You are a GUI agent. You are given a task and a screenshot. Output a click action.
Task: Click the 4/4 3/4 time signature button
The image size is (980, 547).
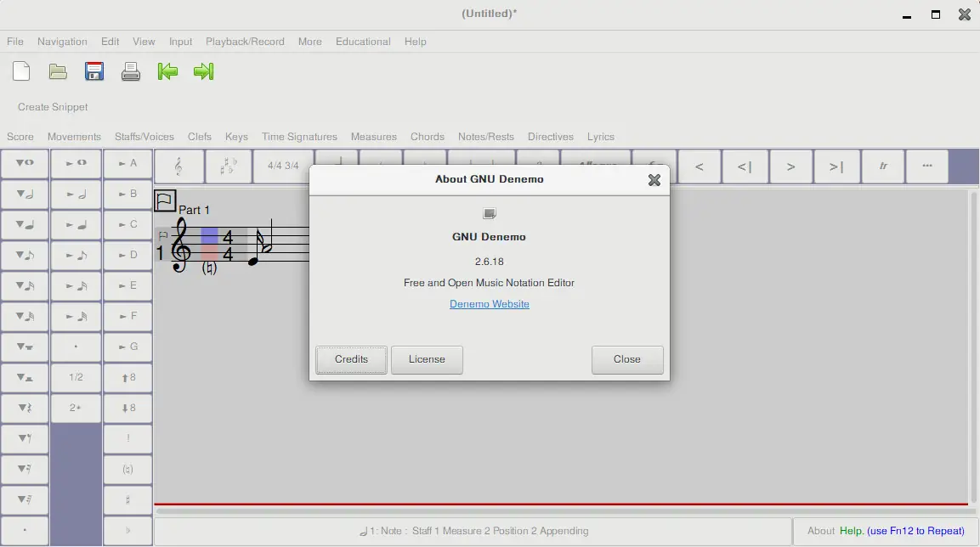click(x=283, y=166)
